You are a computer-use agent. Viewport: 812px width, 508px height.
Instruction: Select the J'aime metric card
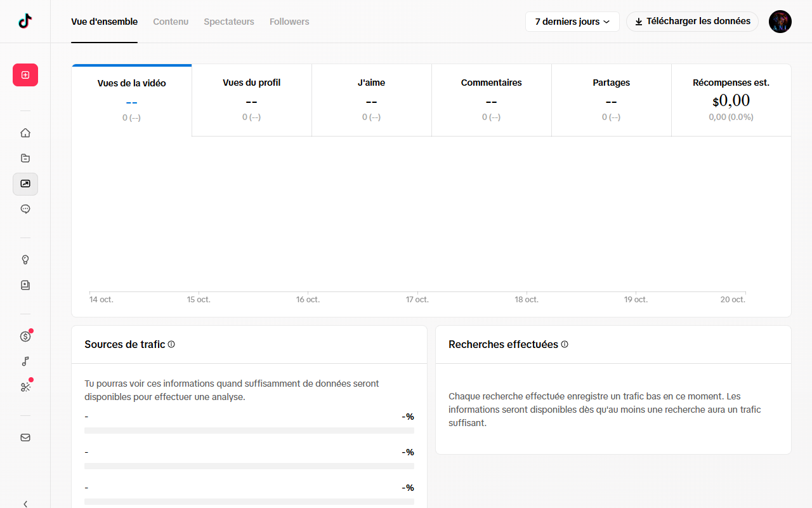(x=372, y=100)
